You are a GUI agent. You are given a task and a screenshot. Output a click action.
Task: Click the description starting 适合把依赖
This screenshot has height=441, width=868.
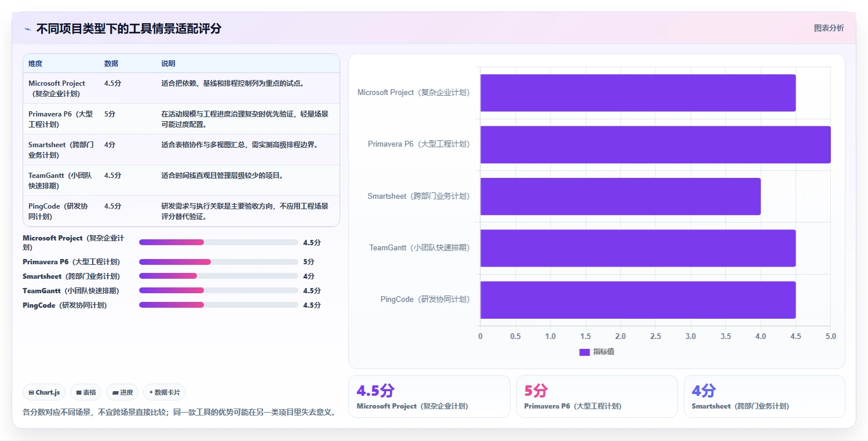(233, 83)
